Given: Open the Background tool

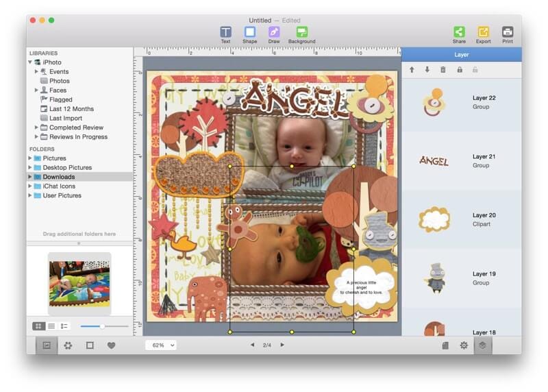Looking at the screenshot, I should [301, 35].
